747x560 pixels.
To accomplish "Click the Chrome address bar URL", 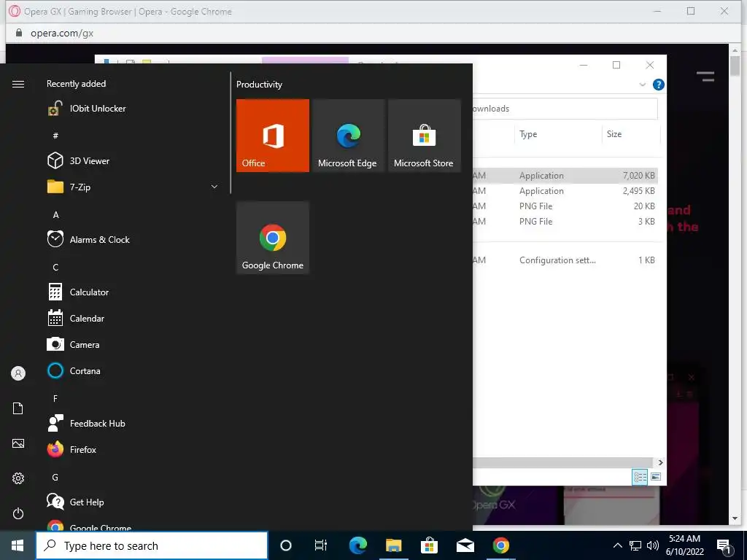I will [62, 33].
